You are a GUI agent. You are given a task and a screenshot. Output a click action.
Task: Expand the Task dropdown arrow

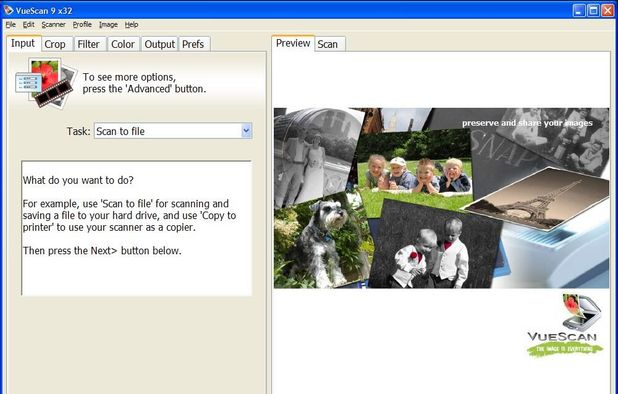[x=246, y=131]
